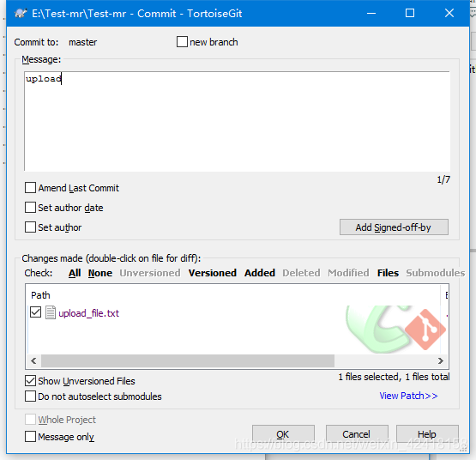Viewport: 476px width, 460px height.
Task: Click the Cancel button
Action: click(357, 434)
